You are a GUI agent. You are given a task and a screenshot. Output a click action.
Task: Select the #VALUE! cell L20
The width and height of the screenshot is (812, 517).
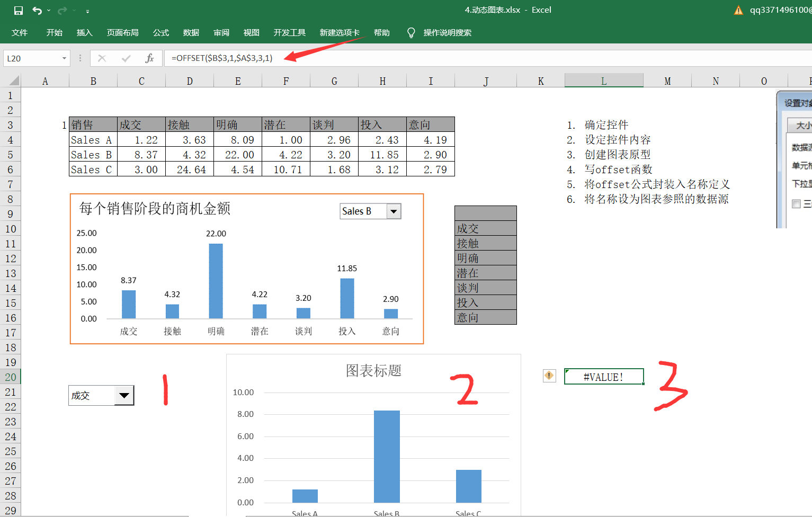(x=604, y=377)
